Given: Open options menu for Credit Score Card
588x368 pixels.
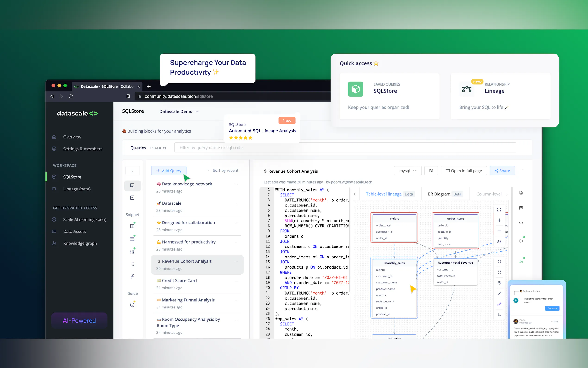Looking at the screenshot, I should (236, 281).
